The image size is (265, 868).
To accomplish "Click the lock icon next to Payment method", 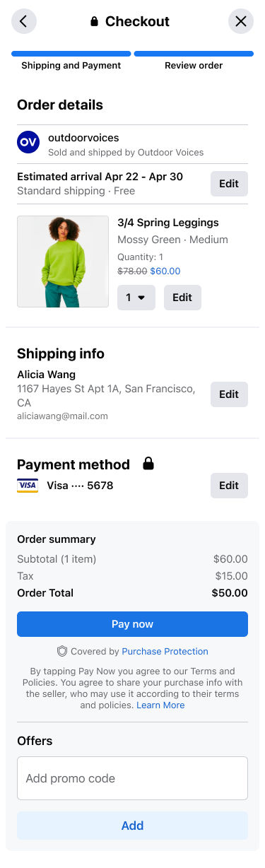I will [148, 464].
